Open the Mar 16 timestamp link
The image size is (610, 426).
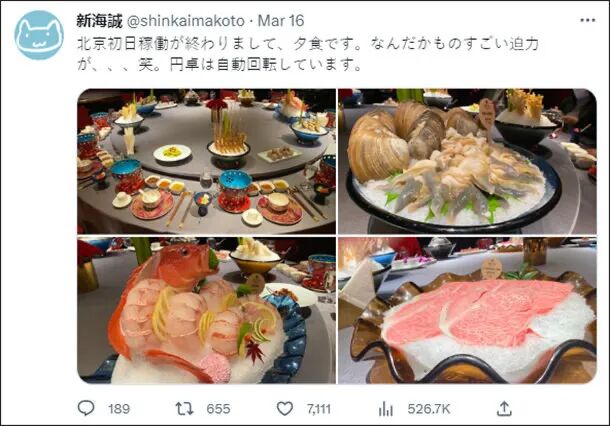[281, 21]
